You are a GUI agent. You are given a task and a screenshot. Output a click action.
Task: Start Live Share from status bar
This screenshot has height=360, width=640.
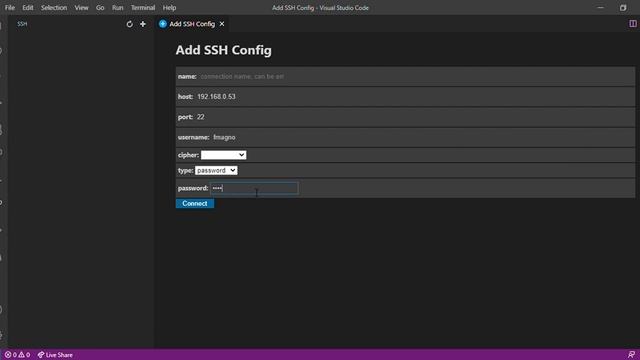coord(55,355)
